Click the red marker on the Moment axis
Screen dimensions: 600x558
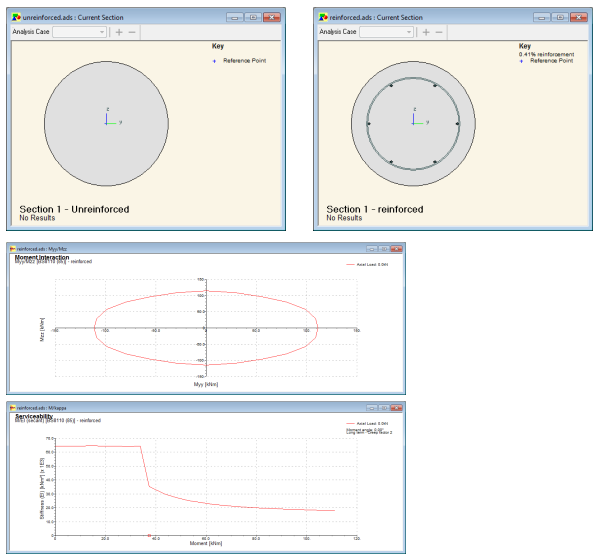pyautogui.click(x=149, y=537)
